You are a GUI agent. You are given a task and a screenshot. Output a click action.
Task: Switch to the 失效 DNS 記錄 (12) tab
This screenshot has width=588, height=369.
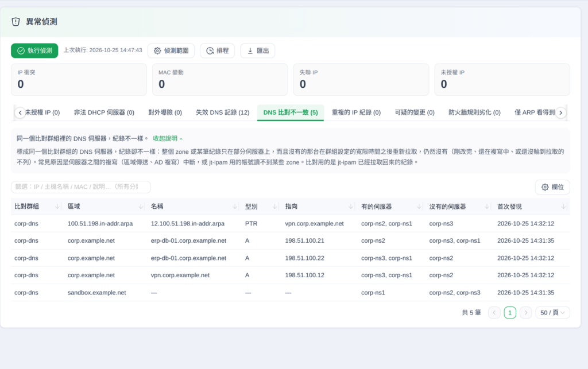click(x=222, y=112)
